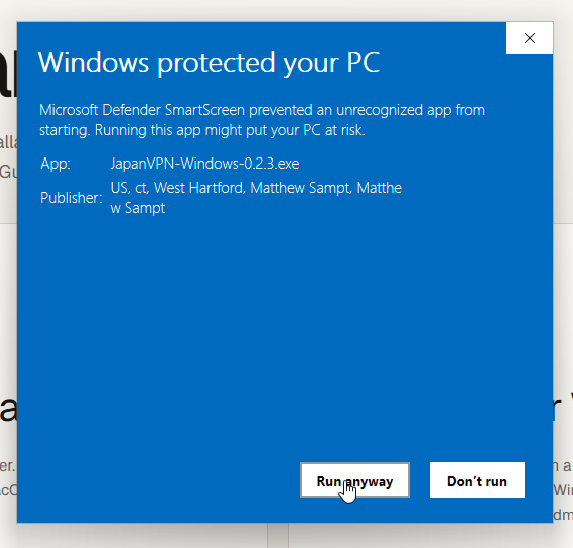Click the "Windows protected your PC" heading
This screenshot has height=548, width=573.
tap(209, 62)
